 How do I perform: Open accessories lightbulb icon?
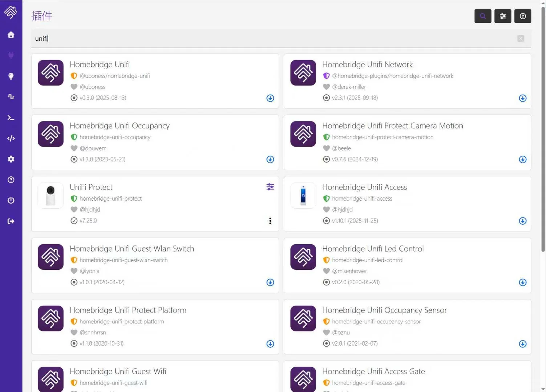point(11,76)
